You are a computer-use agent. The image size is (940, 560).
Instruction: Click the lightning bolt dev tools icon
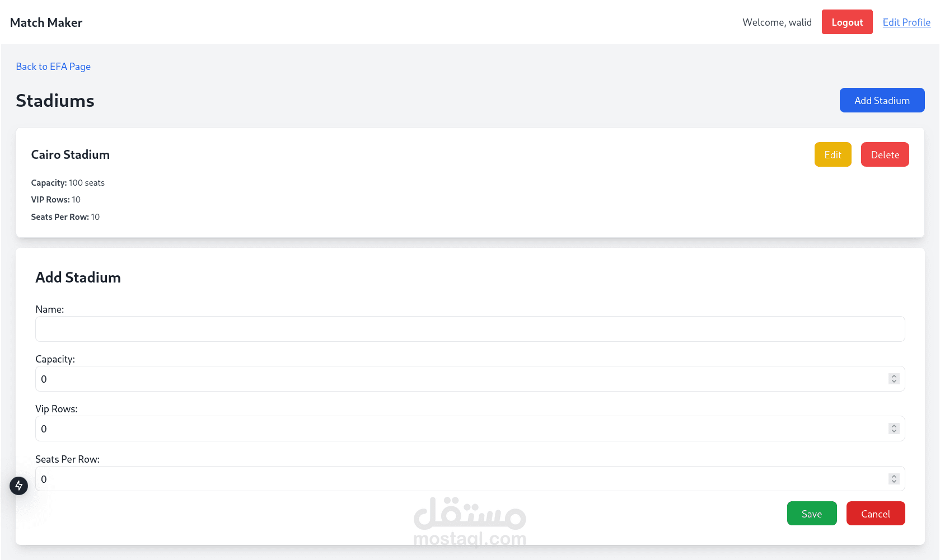(18, 486)
